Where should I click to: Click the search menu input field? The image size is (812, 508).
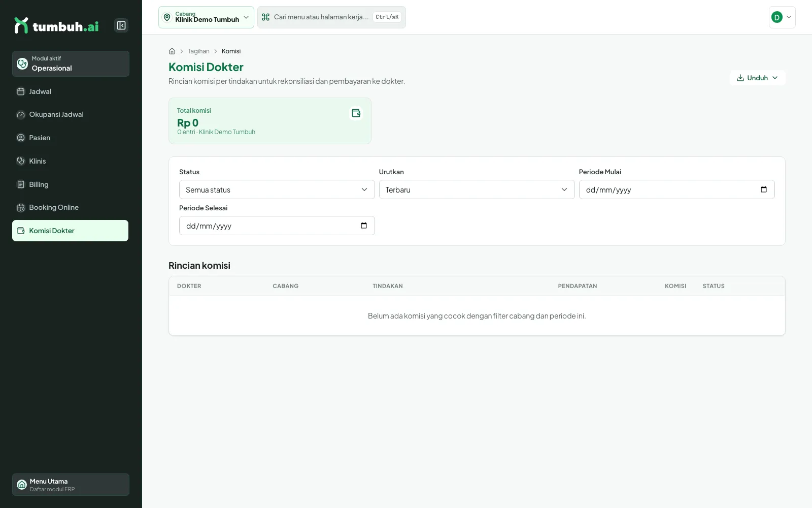coord(331,17)
